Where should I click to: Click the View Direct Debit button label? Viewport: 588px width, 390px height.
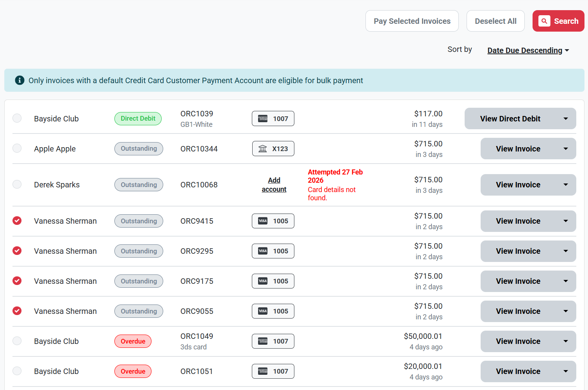point(510,119)
